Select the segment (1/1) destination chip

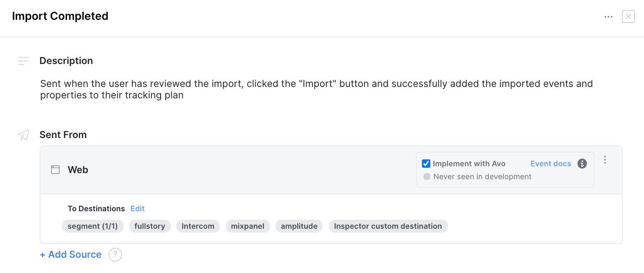92,226
